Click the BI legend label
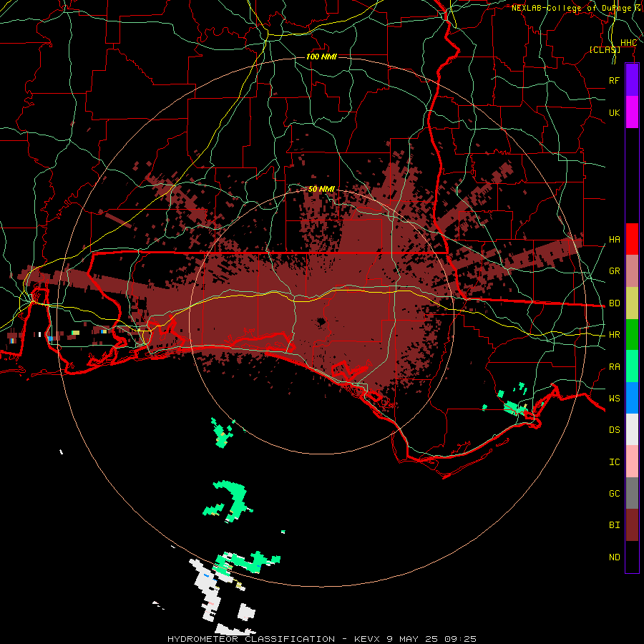The width and height of the screenshot is (644, 644). pyautogui.click(x=614, y=525)
